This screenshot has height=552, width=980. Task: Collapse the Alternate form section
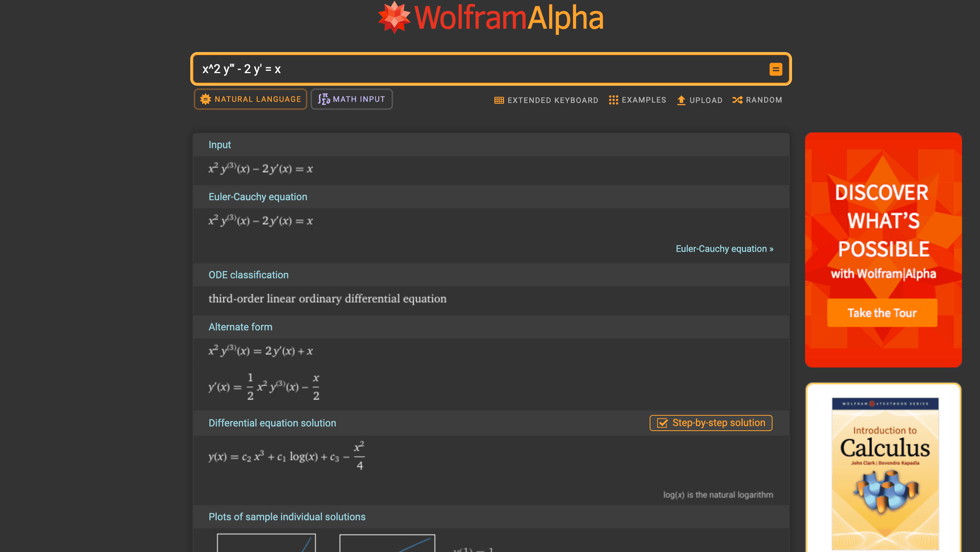240,327
